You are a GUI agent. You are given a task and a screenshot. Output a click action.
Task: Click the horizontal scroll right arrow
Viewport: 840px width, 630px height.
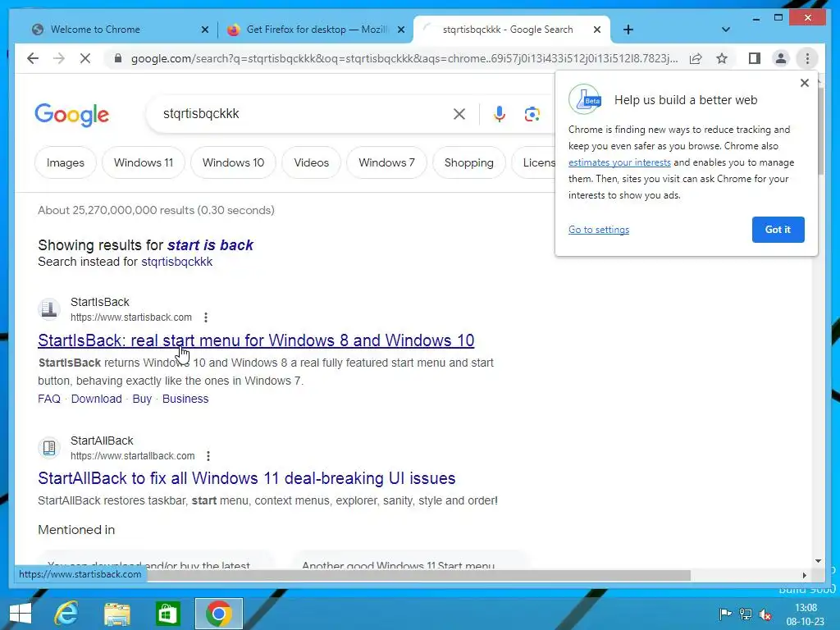[804, 575]
